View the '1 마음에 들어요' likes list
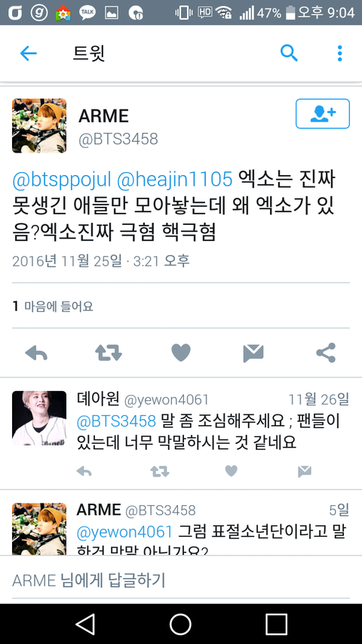The height and width of the screenshot is (644, 362). tap(53, 306)
